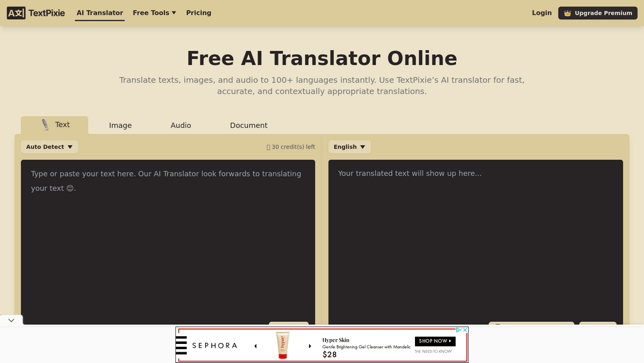This screenshot has height=363, width=644.
Task: Click the crown icon on Upgrade Premium
Action: point(568,13)
